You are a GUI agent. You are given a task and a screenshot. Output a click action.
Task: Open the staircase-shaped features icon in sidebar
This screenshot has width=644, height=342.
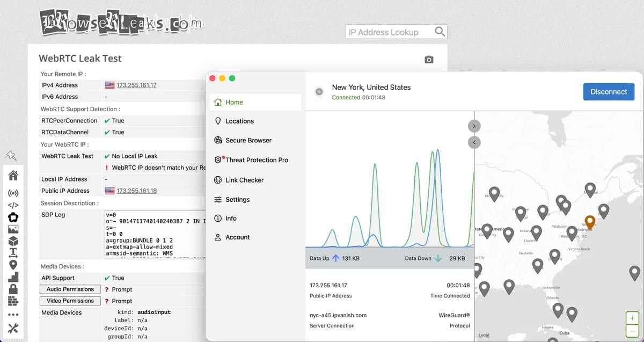click(13, 276)
